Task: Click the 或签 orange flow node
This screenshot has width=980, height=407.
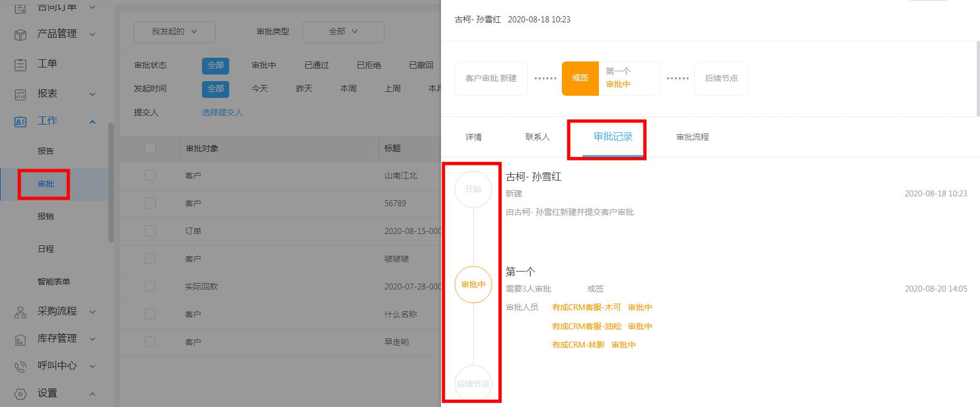Action: [x=580, y=78]
